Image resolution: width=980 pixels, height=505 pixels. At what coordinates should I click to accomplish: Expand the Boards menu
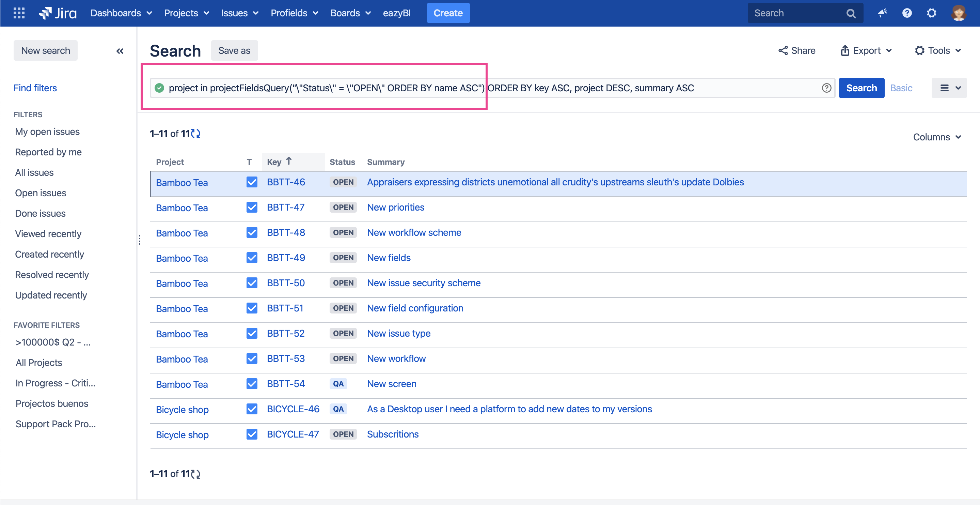[x=350, y=13]
